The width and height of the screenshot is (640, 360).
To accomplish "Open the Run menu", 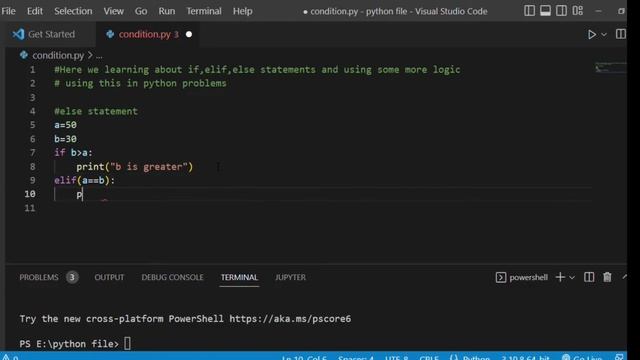I will pos(167,11).
